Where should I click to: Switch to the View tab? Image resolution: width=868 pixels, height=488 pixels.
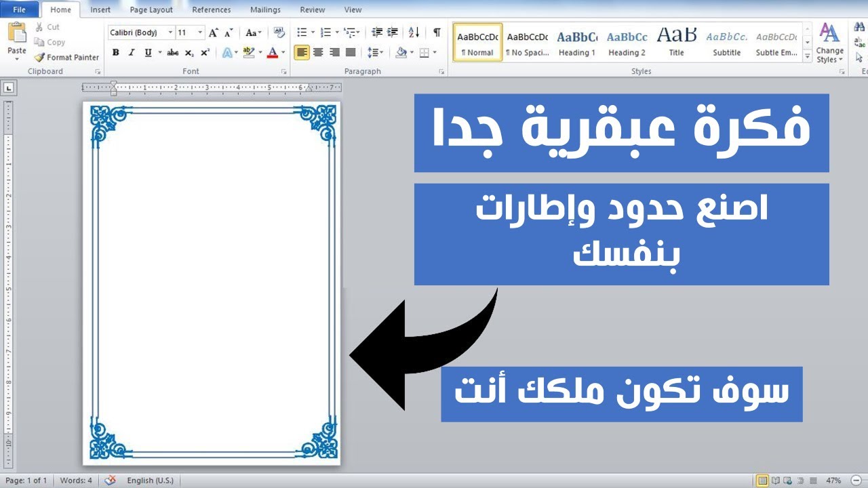tap(353, 10)
